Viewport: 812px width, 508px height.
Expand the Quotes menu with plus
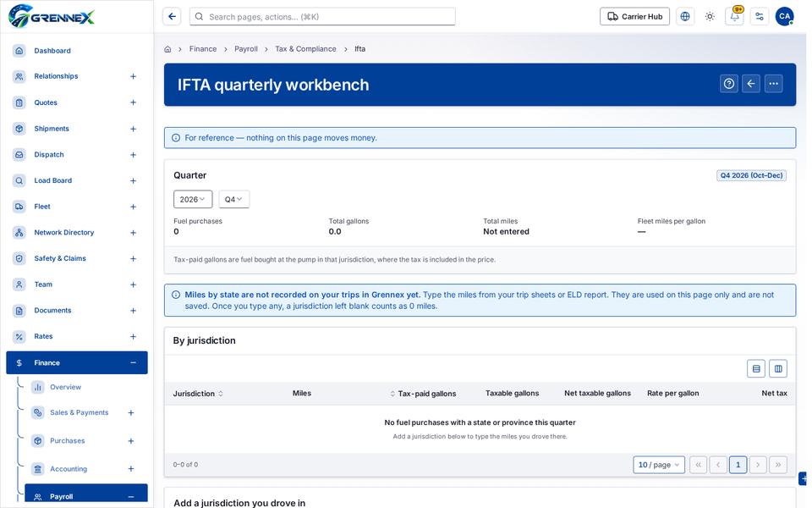click(x=133, y=102)
